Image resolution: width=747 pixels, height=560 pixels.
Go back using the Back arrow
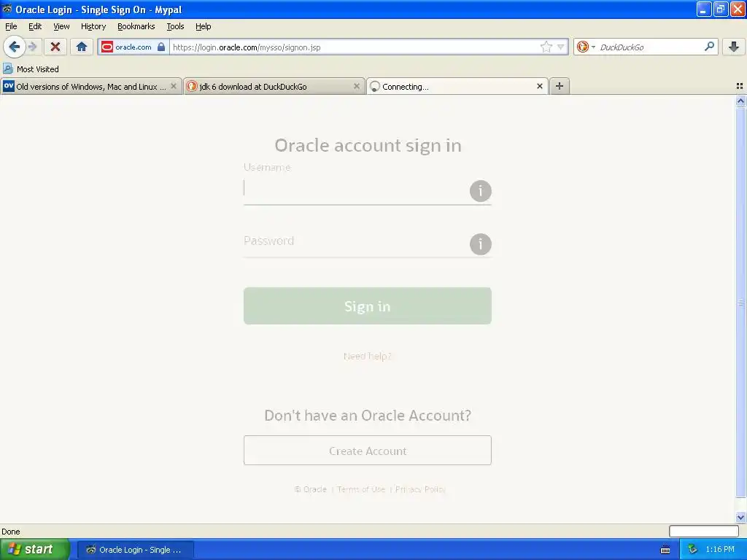(x=15, y=47)
